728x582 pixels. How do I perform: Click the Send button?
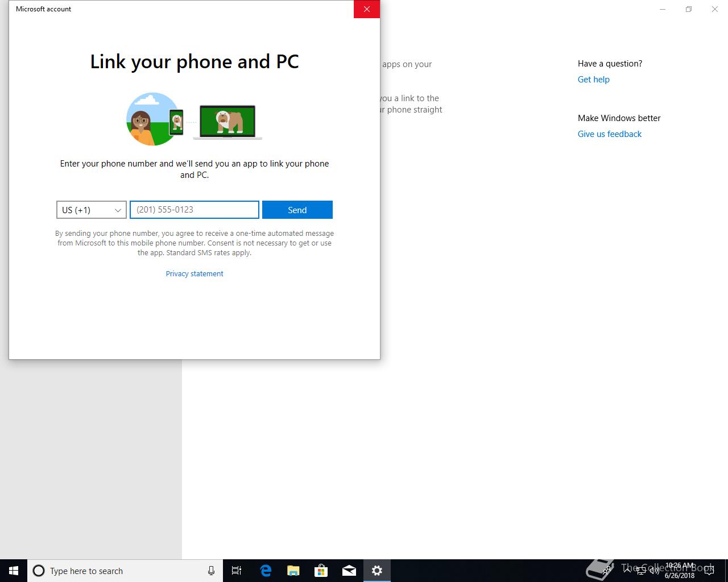297,210
